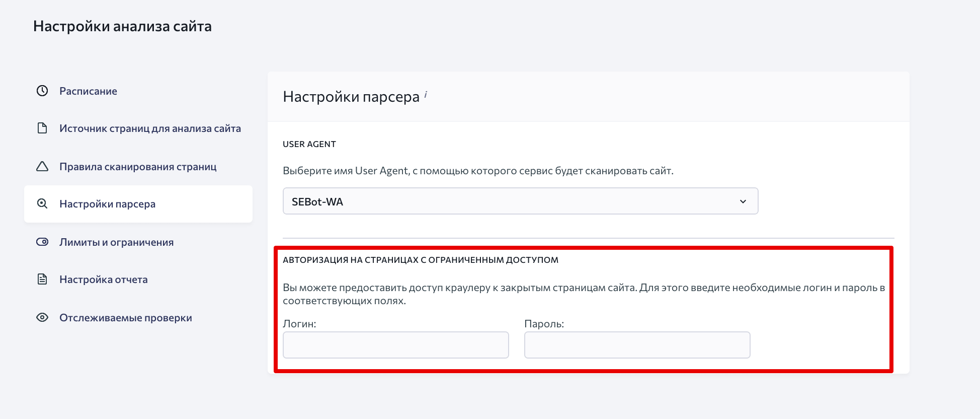
Task: Show the Отслеживаемые проверки section
Action: (x=138, y=318)
